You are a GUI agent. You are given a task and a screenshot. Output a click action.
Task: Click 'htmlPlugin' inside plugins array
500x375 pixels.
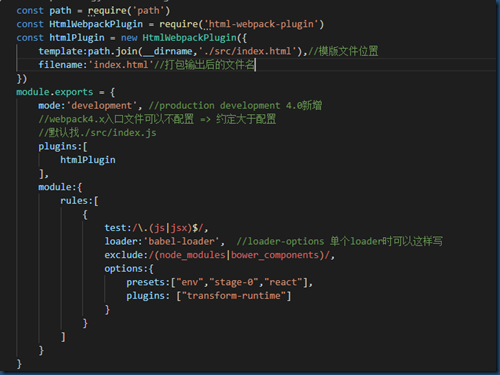click(88, 160)
